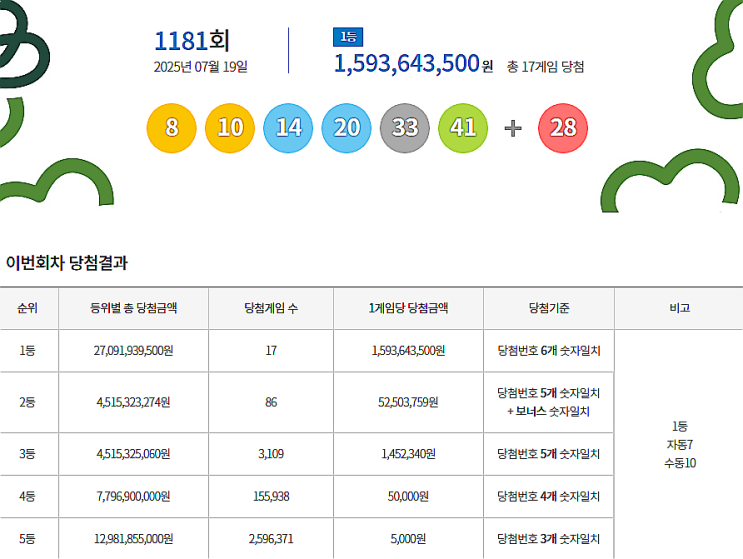
Task: Click the gray number 33 ball
Action: 405,128
